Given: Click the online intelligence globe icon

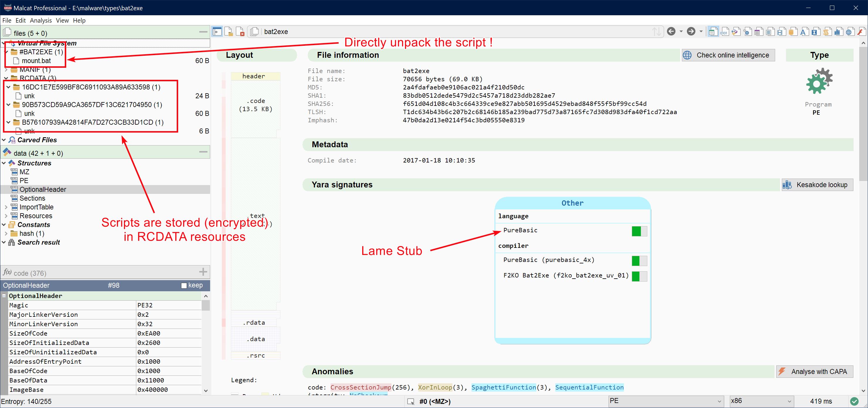Looking at the screenshot, I should [x=686, y=55].
